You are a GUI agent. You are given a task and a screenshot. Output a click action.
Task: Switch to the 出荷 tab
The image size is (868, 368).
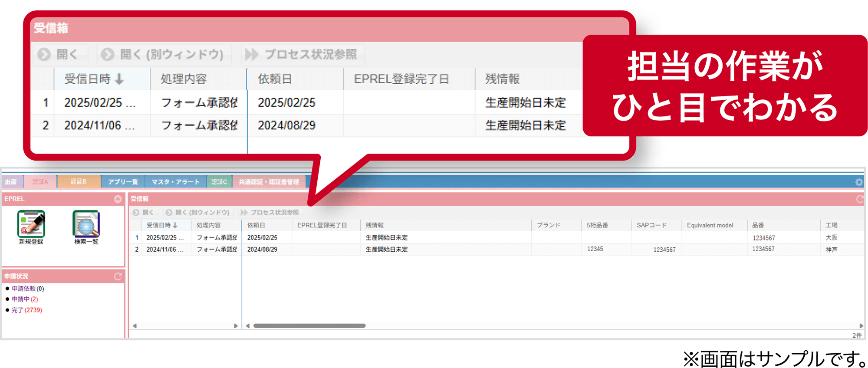click(x=11, y=182)
